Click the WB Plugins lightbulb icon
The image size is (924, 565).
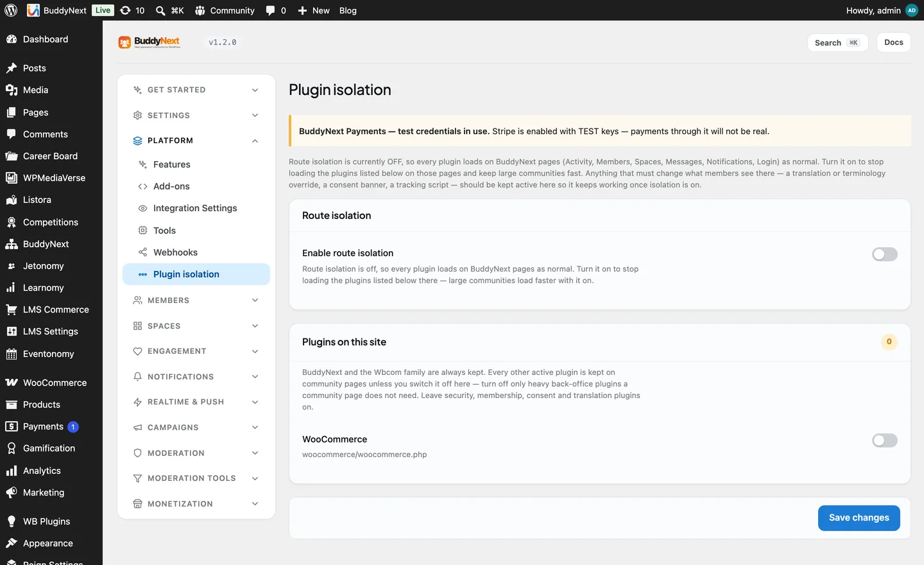pyautogui.click(x=12, y=521)
